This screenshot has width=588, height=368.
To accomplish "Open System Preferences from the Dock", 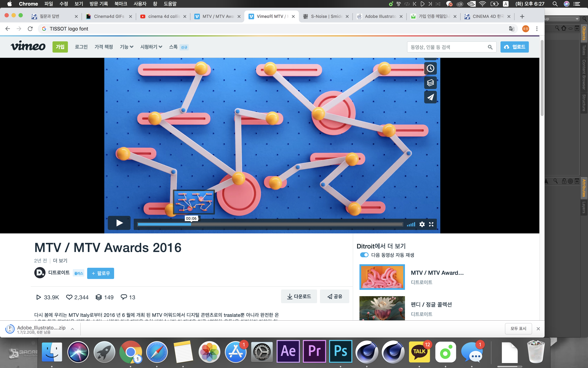I will (x=262, y=352).
